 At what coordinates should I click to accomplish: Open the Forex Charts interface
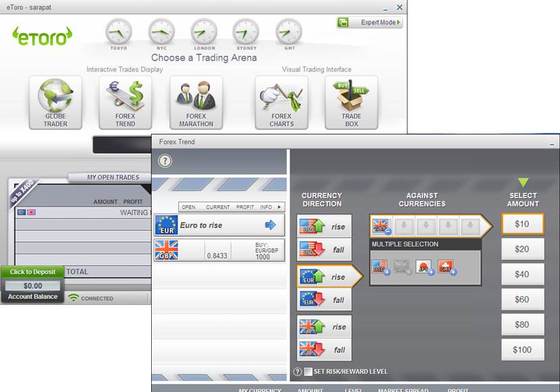[x=281, y=103]
